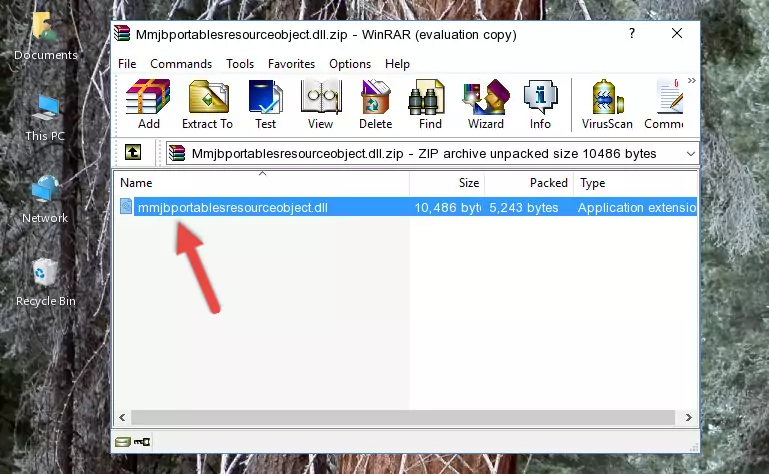Select the Documents desktop icon
The image size is (769, 474).
point(45,37)
